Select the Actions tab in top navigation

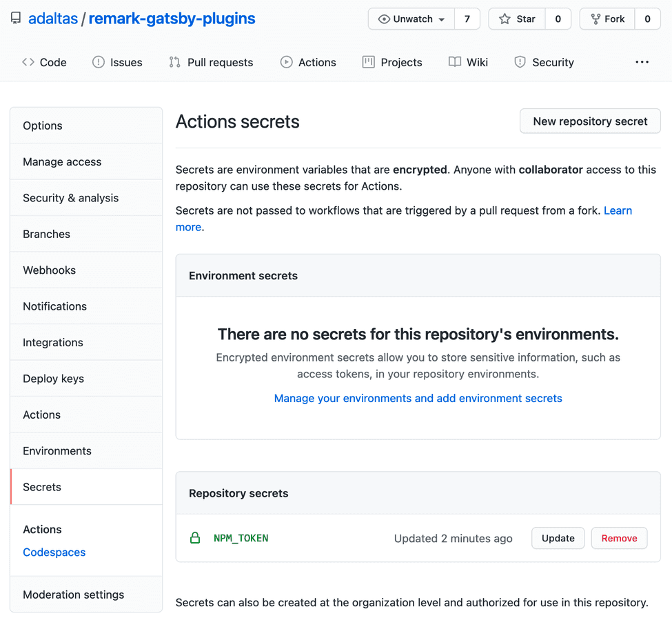pyautogui.click(x=308, y=62)
